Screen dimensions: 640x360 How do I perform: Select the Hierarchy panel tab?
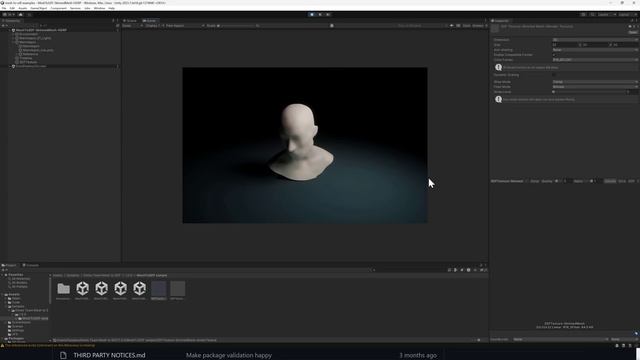[11, 20]
